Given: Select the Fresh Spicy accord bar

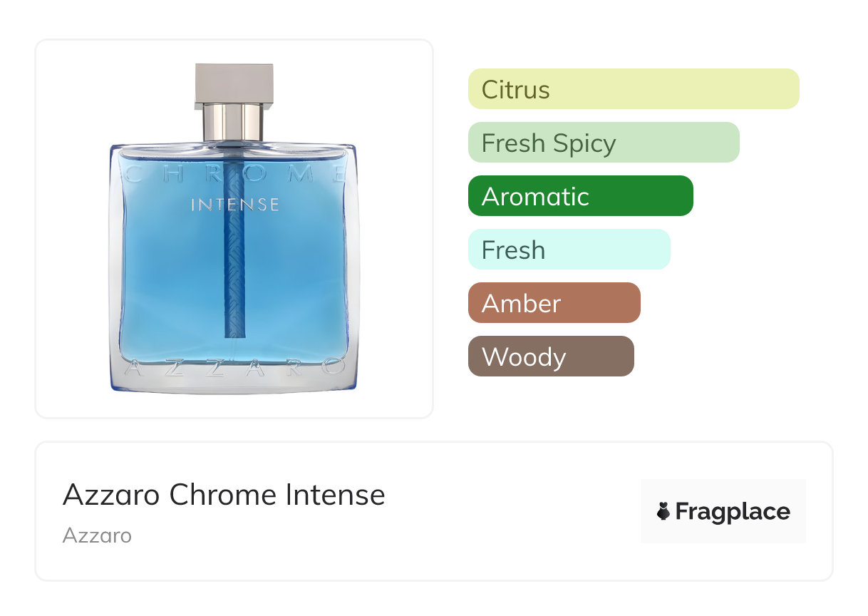Looking at the screenshot, I should click(x=603, y=143).
